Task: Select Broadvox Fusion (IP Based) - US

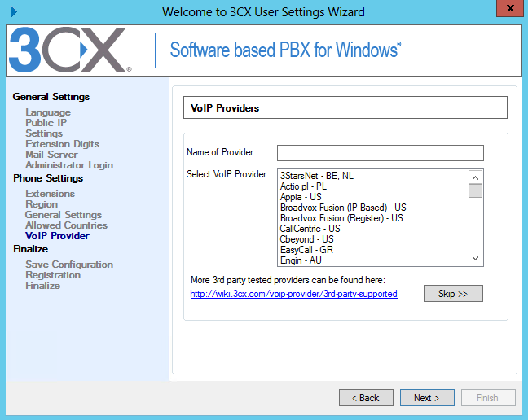Action: [343, 208]
